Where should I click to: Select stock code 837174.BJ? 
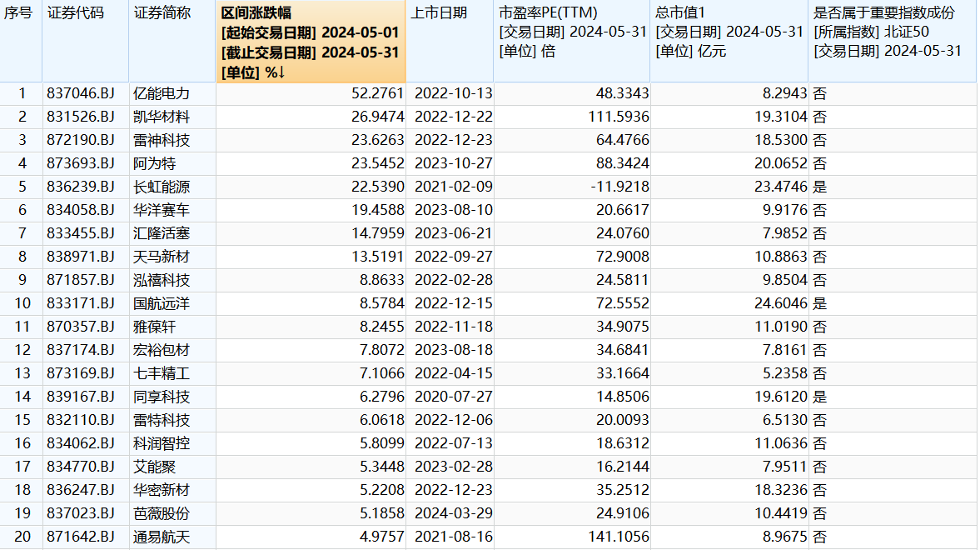(81, 350)
